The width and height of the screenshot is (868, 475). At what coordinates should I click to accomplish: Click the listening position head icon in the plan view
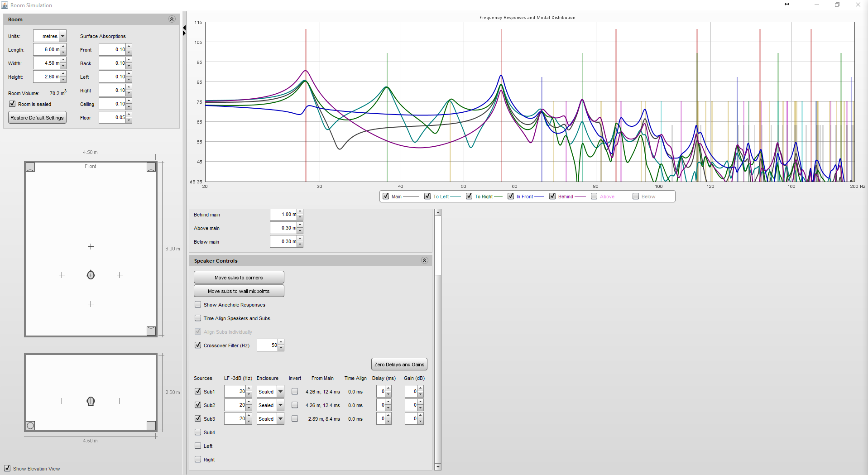[91, 275]
